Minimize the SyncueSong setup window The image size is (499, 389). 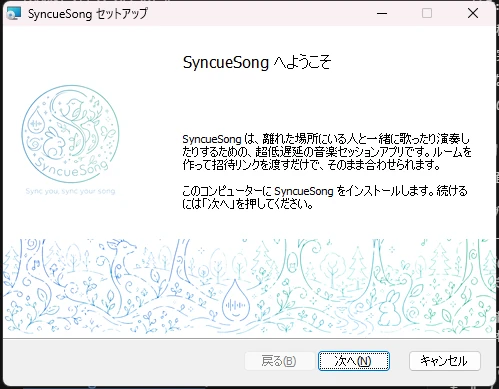pos(382,13)
